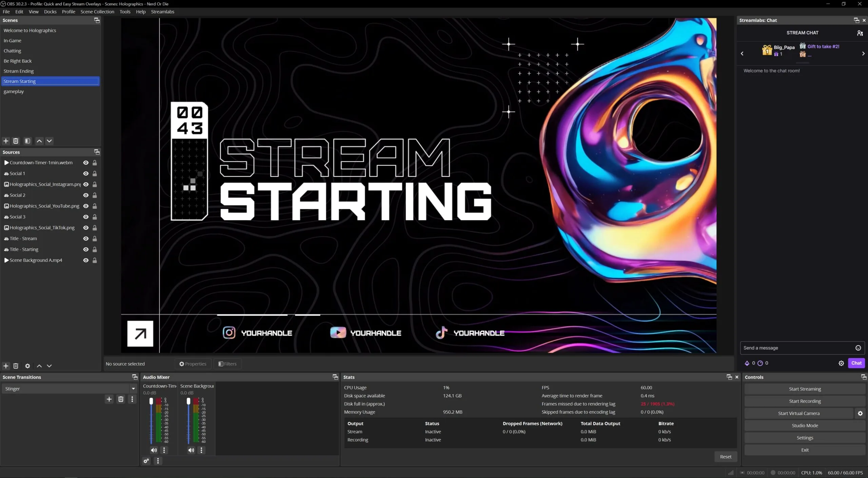This screenshot has width=868, height=478.
Task: Unlock the Title - Starting source
Action: pyautogui.click(x=95, y=249)
